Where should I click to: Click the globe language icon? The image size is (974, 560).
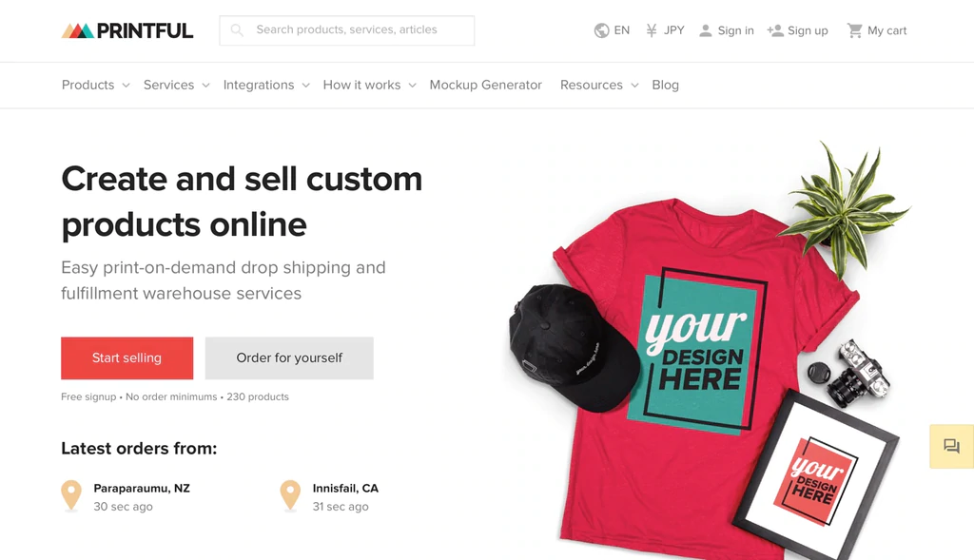pos(601,30)
